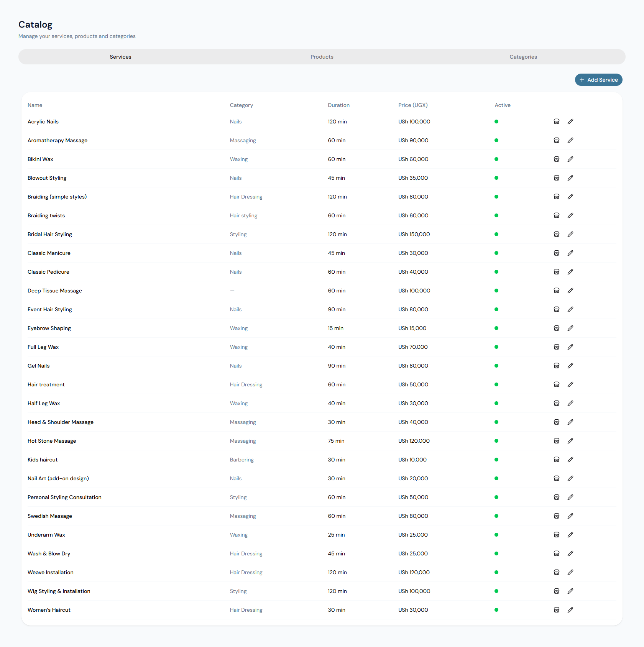Viewport: 644px width, 647px height.
Task: Edit the Underarm Wax service
Action: [x=570, y=535]
